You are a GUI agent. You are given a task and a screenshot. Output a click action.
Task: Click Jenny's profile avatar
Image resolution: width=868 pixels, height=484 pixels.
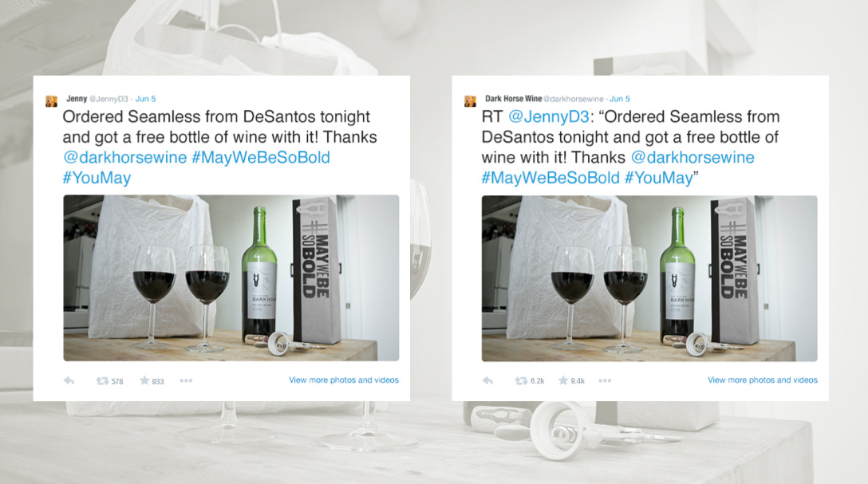52,100
